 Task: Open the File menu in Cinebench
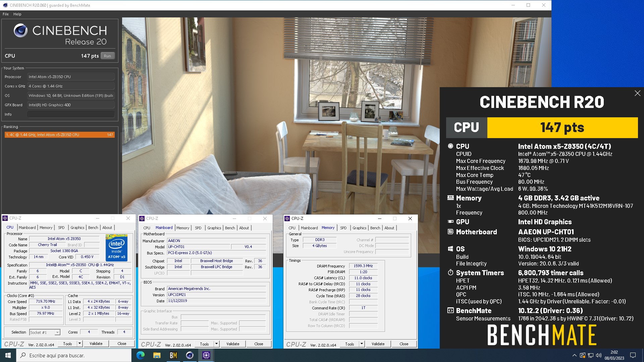6,14
